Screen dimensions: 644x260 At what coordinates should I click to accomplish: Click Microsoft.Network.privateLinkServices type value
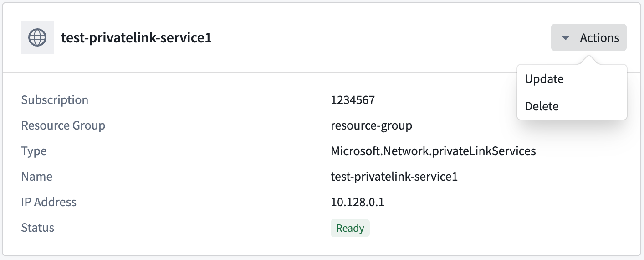433,151
